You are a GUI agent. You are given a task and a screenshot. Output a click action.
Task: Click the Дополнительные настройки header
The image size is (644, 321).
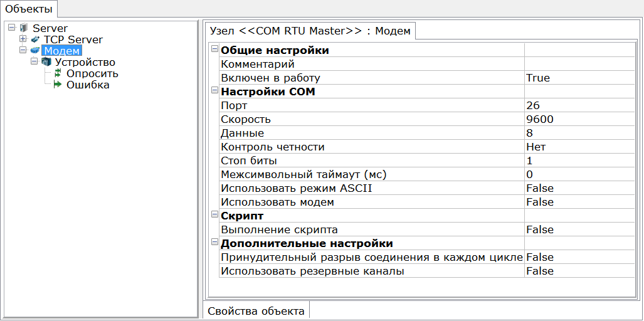pyautogui.click(x=307, y=243)
